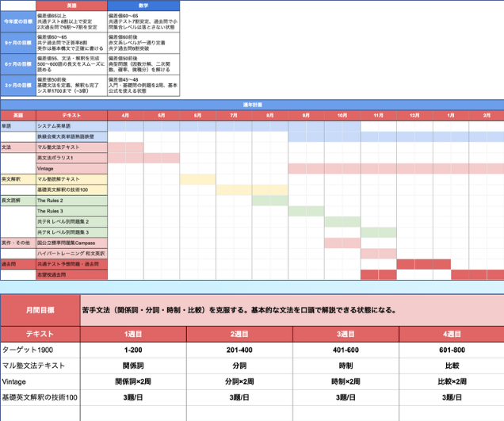Image resolution: width=504 pixels, height=421 pixels.
Task: Select the 3ヶ月の目標 row label
Action: (x=17, y=85)
